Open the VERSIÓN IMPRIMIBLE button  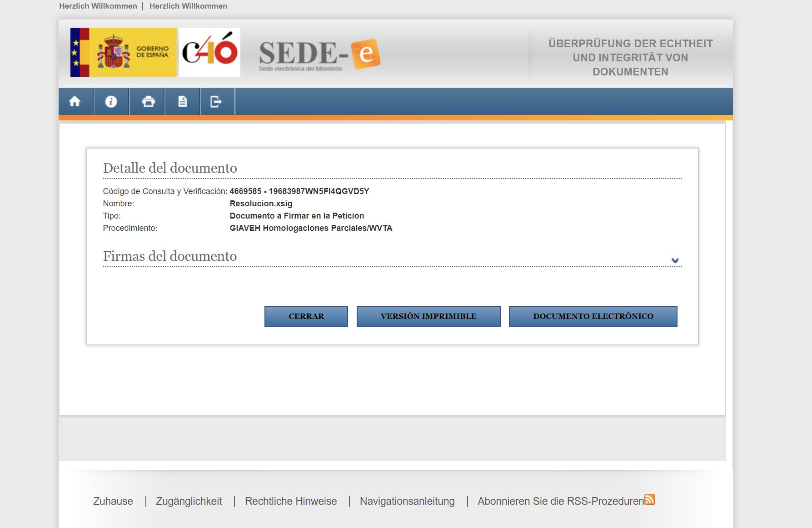pos(428,316)
